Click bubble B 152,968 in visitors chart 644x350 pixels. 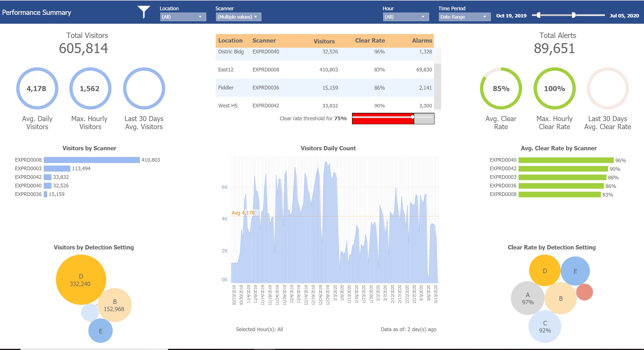click(x=115, y=305)
